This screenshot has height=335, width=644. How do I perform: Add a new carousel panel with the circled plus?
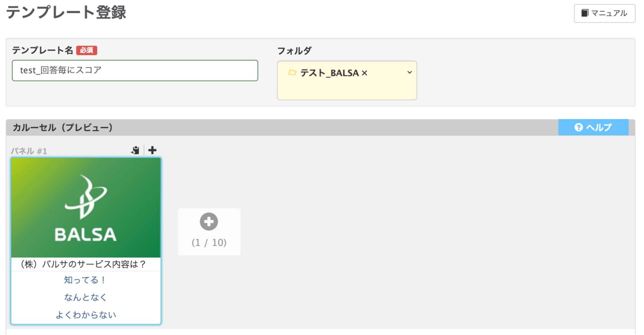(209, 222)
